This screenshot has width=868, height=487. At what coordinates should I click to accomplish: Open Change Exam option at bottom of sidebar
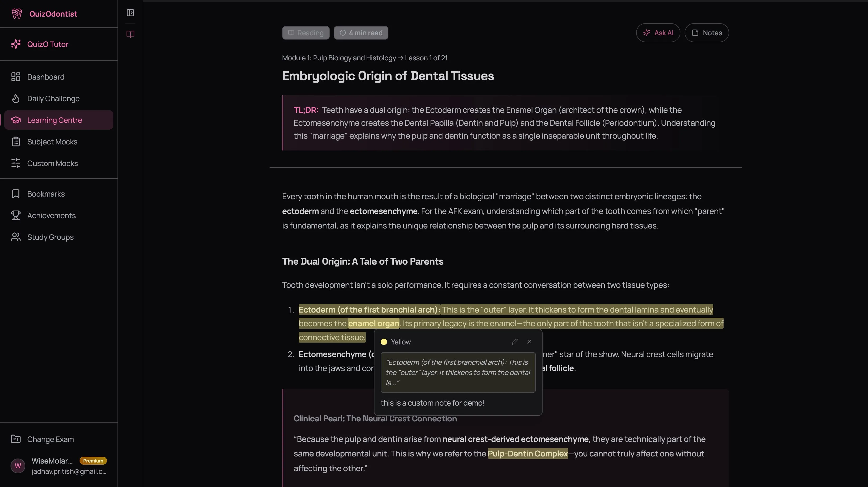click(50, 439)
